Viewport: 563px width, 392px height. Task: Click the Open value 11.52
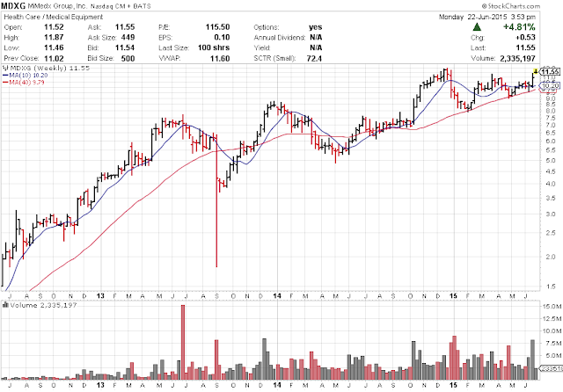[54, 27]
